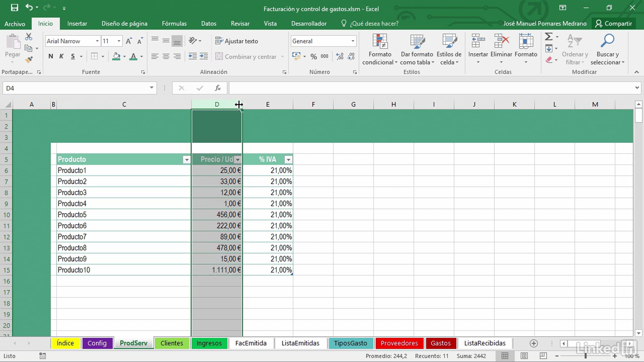Toggle underline formatting
Screen dimensions: 644x362
tap(73, 56)
